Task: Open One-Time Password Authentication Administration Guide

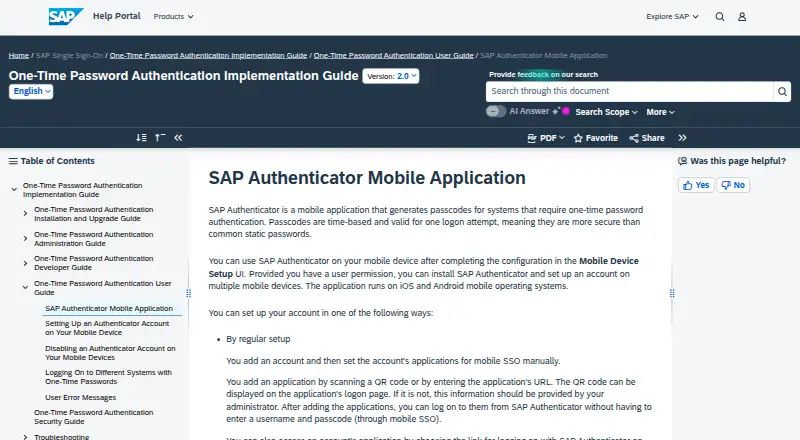Action: coord(93,239)
